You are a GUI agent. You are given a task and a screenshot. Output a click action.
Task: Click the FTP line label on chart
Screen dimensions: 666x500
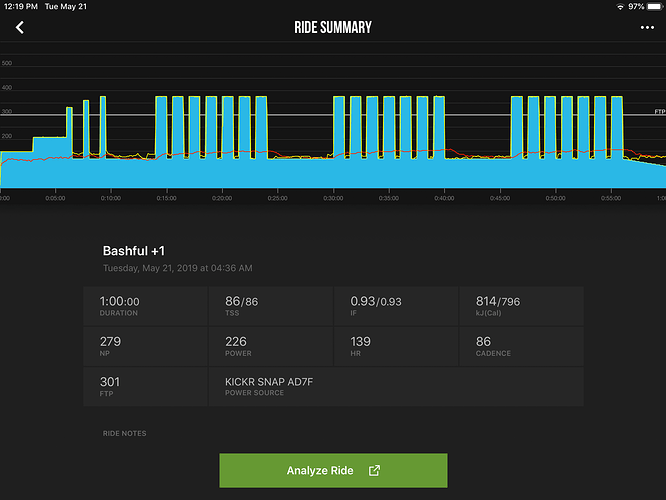660,111
